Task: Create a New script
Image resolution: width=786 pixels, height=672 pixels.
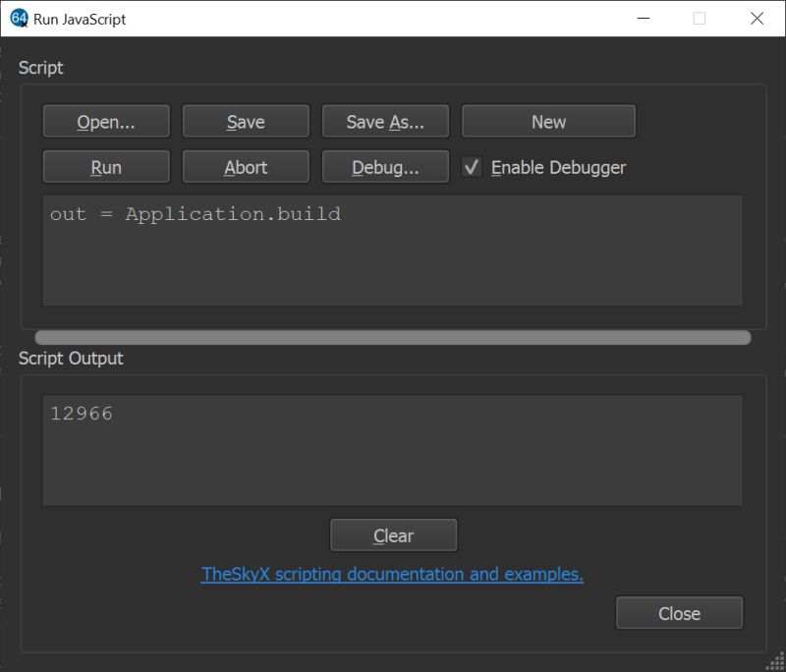Action: click(x=548, y=121)
